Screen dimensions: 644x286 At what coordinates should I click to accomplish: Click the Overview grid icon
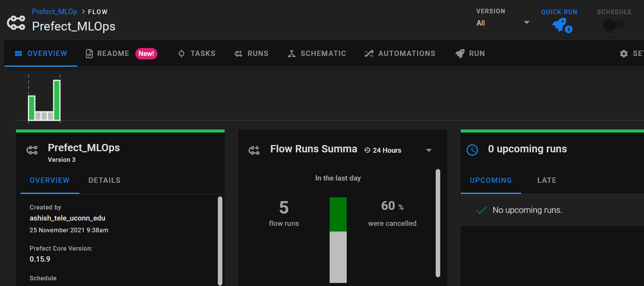pos(18,54)
